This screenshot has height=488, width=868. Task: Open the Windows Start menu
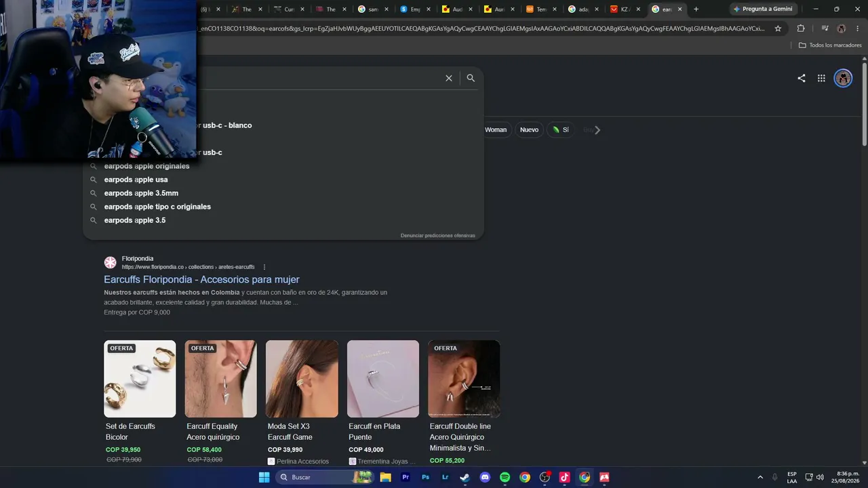264,477
